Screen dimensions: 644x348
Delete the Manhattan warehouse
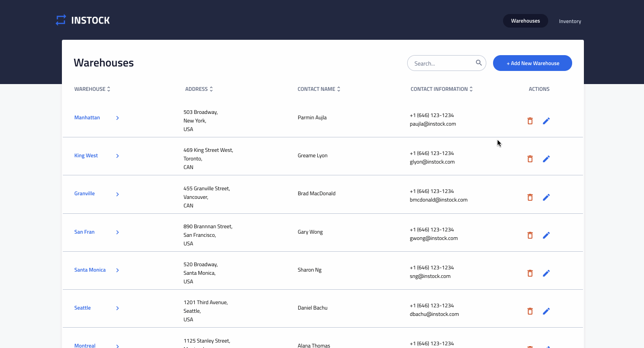(x=530, y=121)
